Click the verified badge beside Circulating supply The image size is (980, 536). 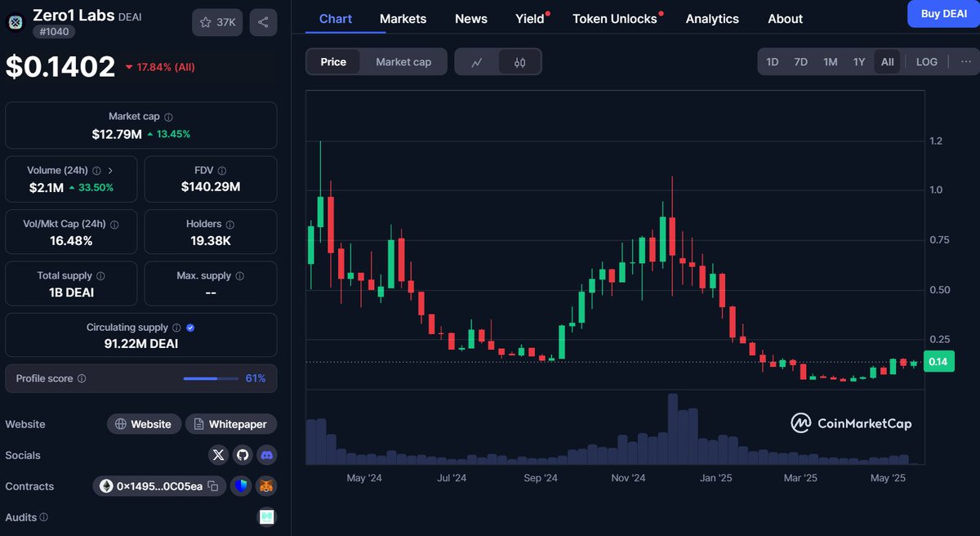point(190,328)
